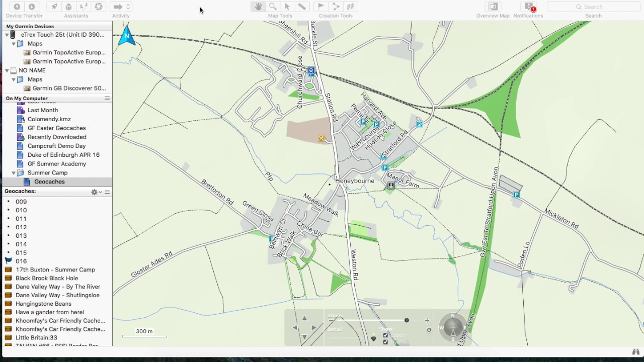Click the aperture-shaped Assistants icon

(99, 7)
